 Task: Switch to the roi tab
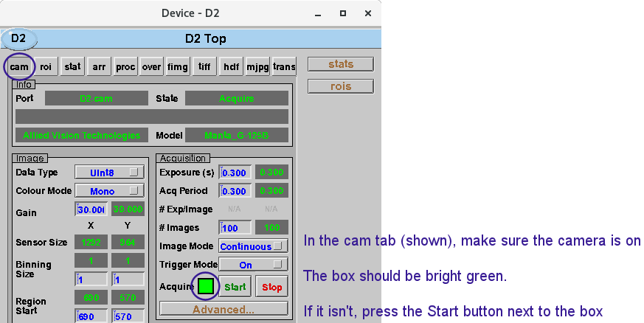point(46,66)
